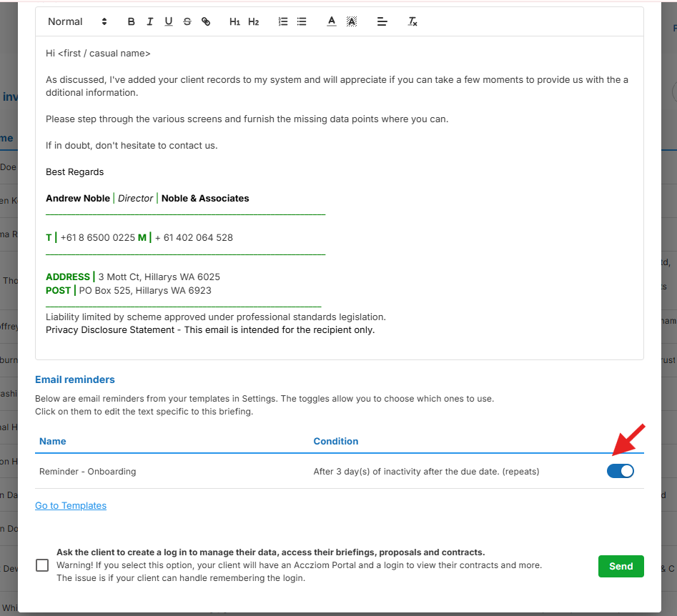Open the text background color picker
The height and width of the screenshot is (616, 677).
point(352,21)
